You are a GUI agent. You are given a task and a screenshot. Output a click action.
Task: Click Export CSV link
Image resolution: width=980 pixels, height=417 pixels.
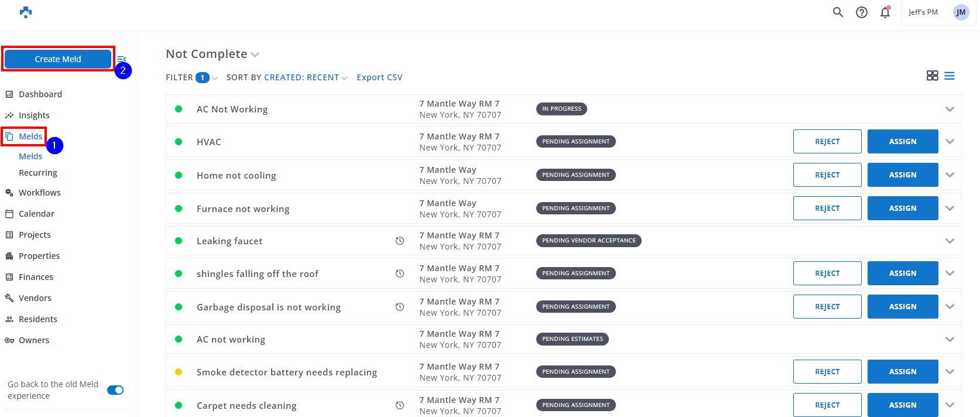[379, 77]
